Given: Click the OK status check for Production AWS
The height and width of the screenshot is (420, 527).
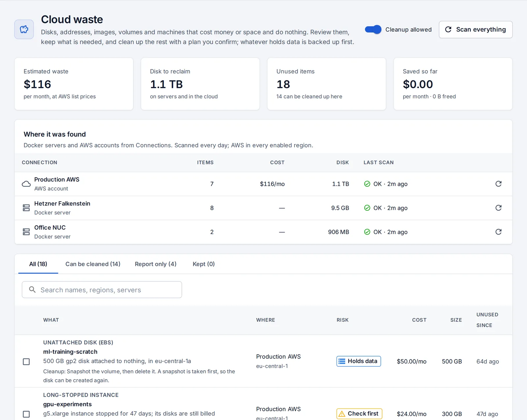Looking at the screenshot, I should point(367,184).
